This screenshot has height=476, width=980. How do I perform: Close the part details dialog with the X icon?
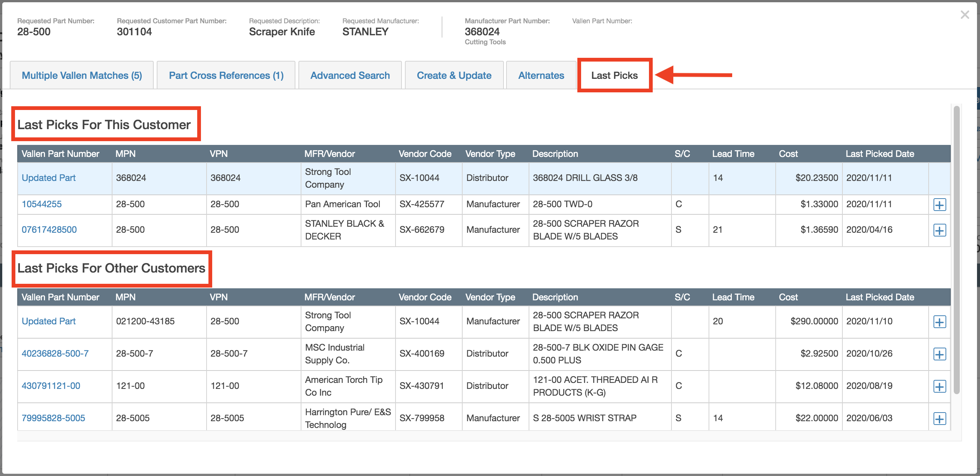coord(965,15)
